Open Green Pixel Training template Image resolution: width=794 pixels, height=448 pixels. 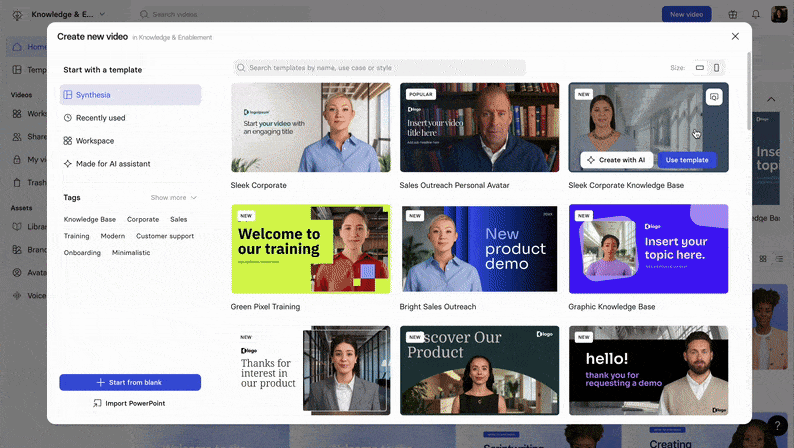tap(310, 249)
